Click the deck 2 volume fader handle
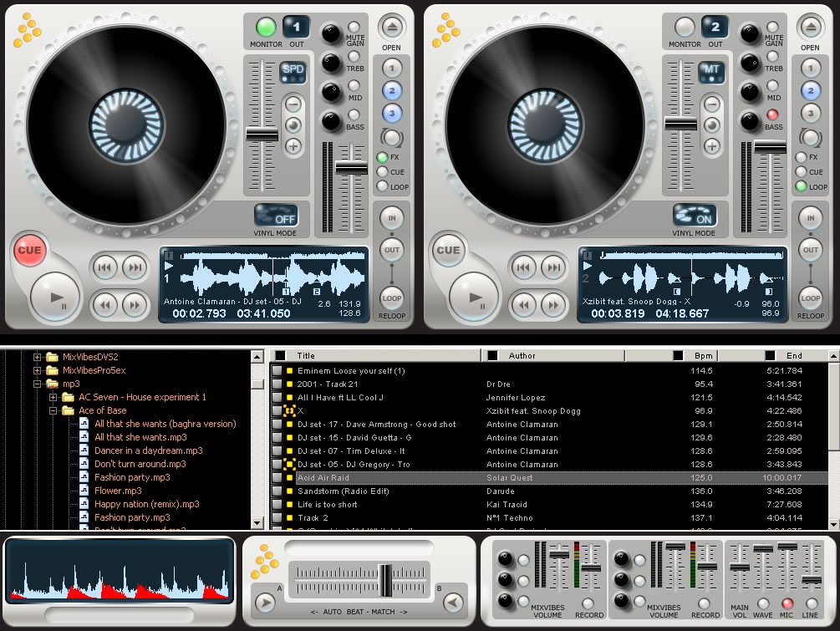 click(x=770, y=146)
